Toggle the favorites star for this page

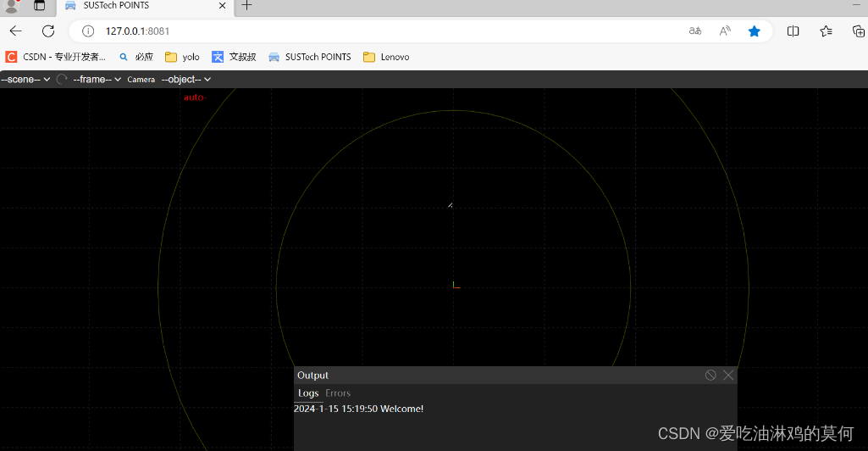[x=754, y=31]
